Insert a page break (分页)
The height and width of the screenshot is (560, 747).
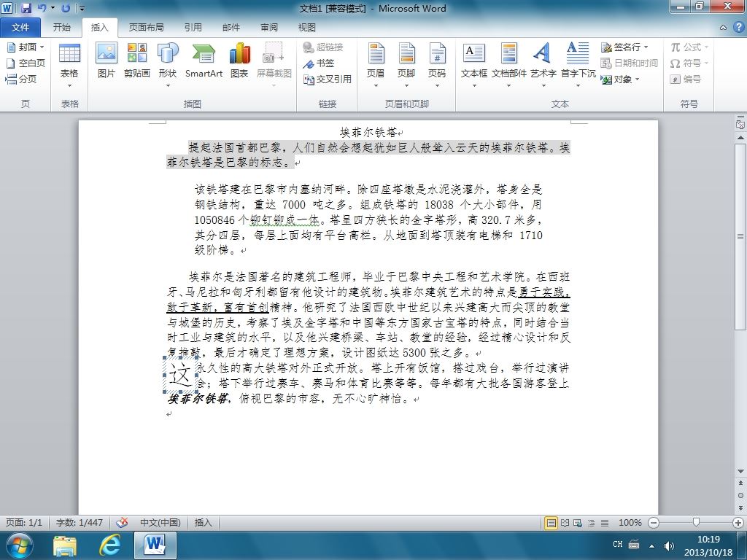[21, 79]
